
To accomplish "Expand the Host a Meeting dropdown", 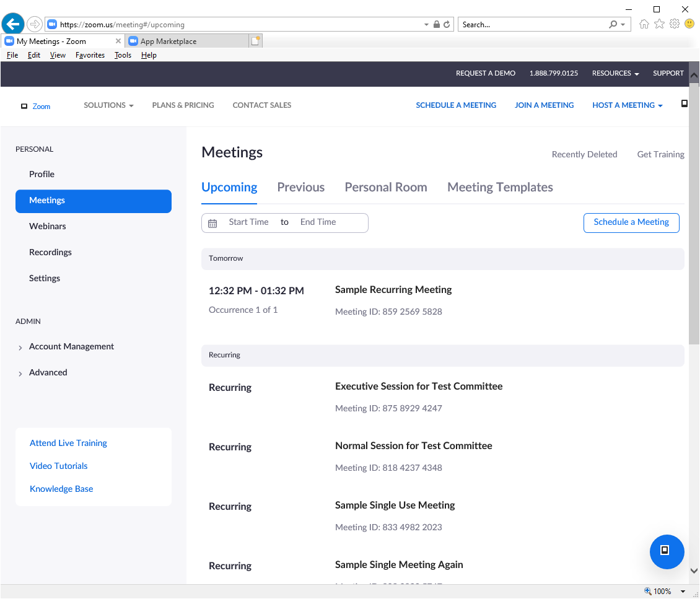I will pos(628,105).
